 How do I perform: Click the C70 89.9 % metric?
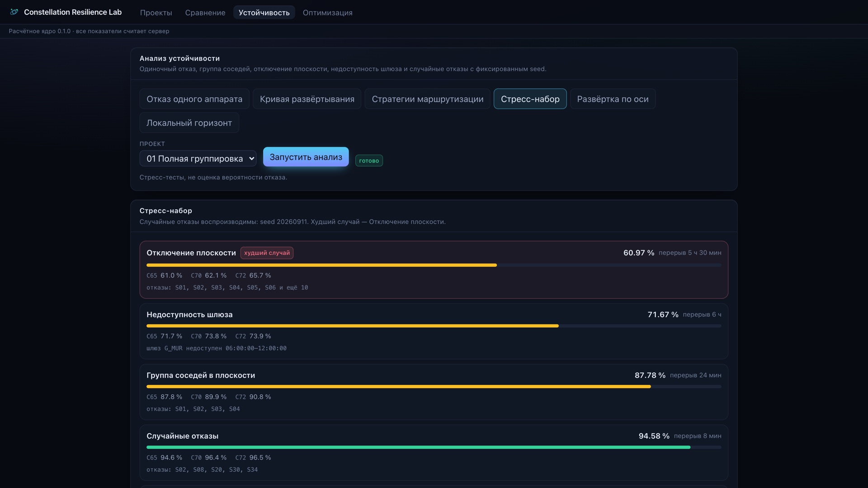pyautogui.click(x=209, y=397)
